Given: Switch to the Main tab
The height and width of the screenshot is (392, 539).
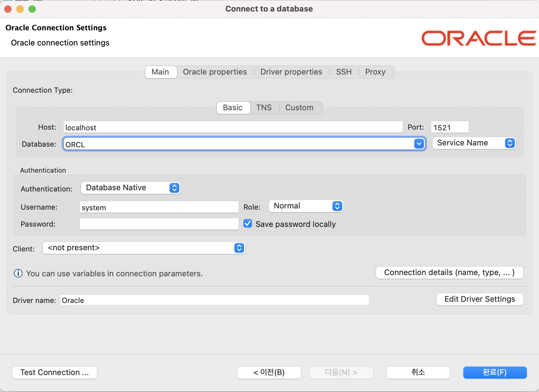Looking at the screenshot, I should point(160,72).
